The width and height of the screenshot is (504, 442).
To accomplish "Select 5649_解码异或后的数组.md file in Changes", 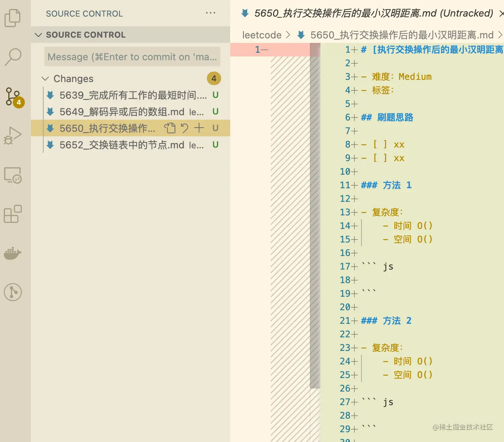I will click(x=131, y=111).
